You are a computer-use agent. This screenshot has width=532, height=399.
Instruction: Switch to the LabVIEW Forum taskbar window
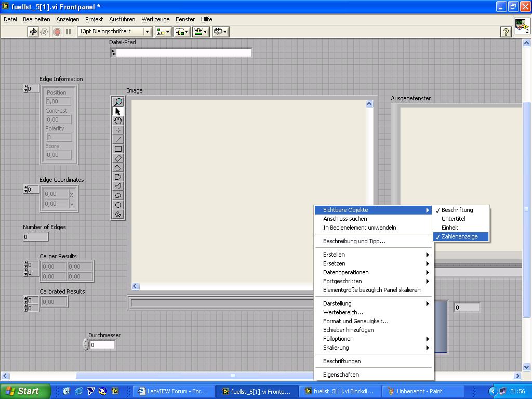click(x=173, y=391)
